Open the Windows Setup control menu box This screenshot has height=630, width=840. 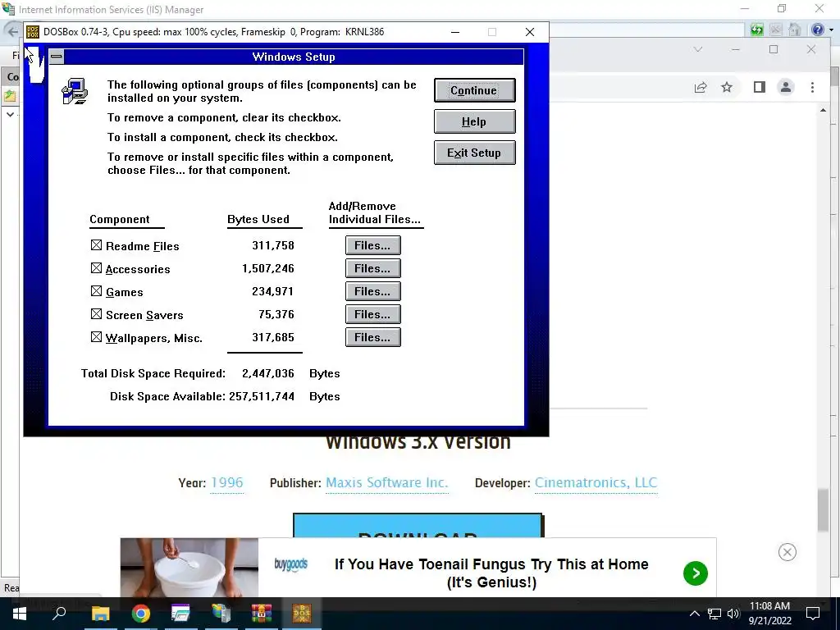pos(57,57)
